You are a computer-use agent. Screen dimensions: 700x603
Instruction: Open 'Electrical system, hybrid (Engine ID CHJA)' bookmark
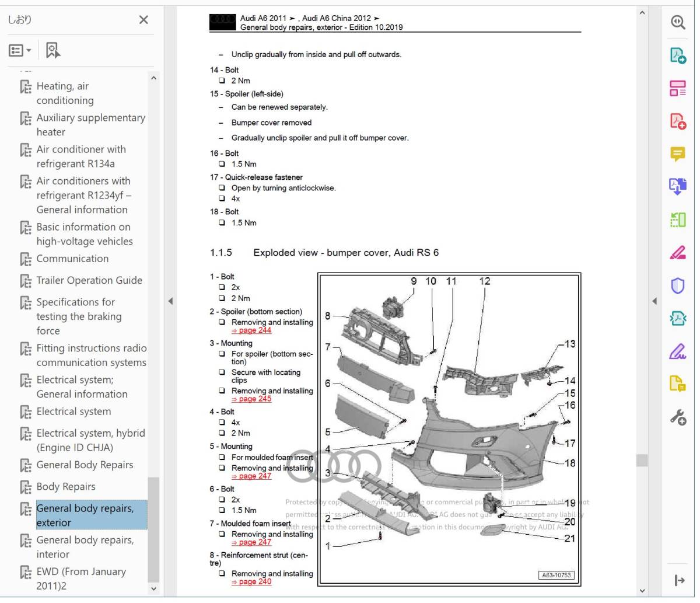point(90,440)
